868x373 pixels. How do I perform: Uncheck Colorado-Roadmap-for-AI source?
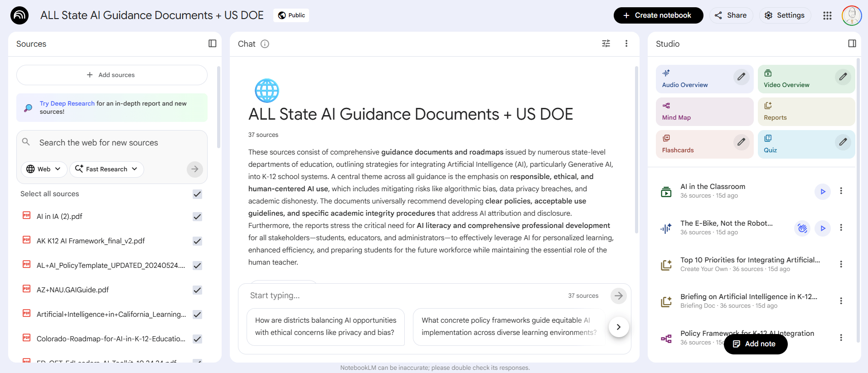point(197,339)
